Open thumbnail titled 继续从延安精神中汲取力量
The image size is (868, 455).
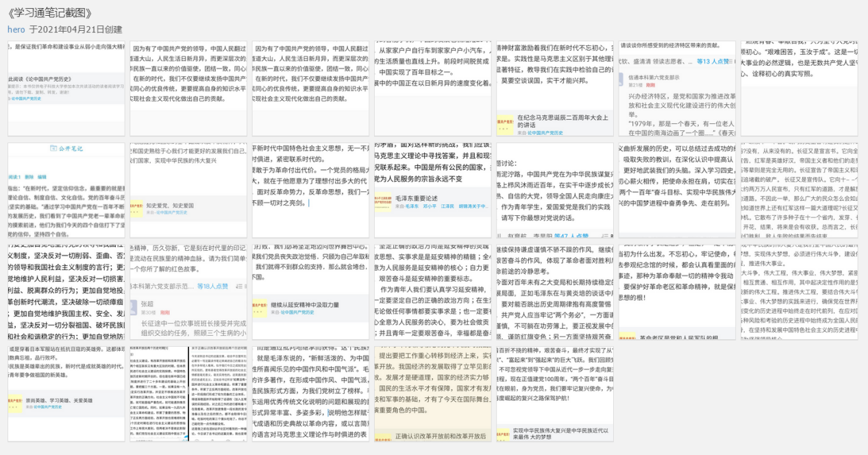pyautogui.click(x=310, y=292)
